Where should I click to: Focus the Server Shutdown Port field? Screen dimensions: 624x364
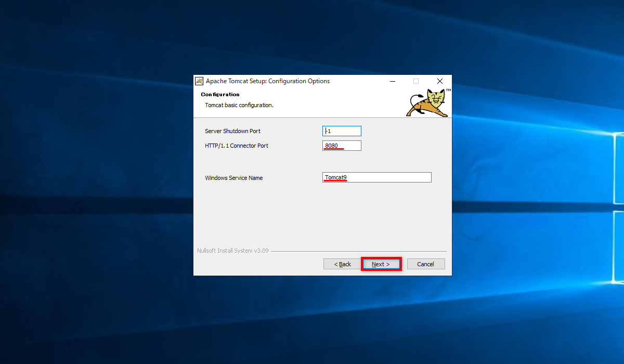(x=342, y=131)
